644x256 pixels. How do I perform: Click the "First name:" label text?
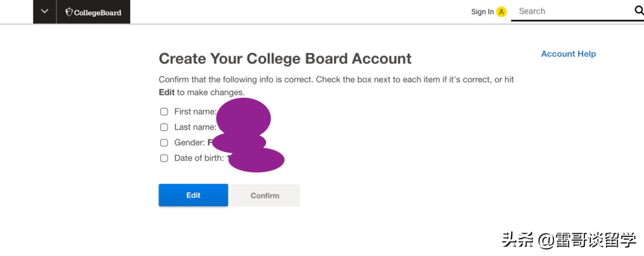(x=194, y=112)
